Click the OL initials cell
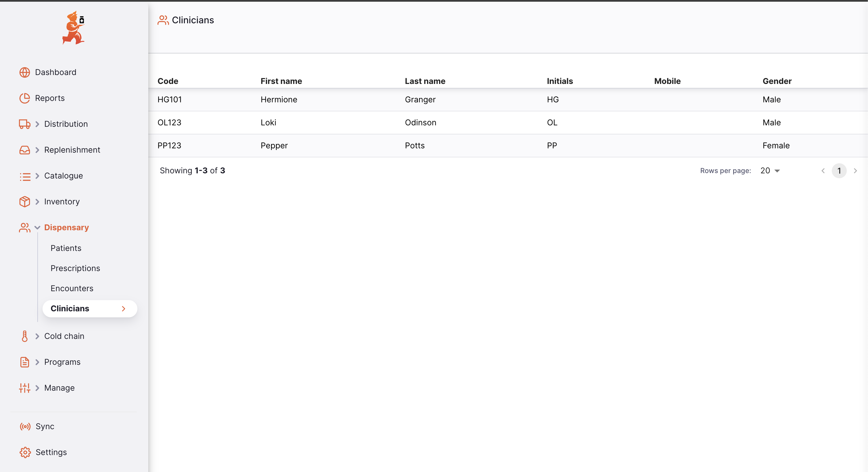Screen dimensions: 868x472 pyautogui.click(x=552, y=123)
